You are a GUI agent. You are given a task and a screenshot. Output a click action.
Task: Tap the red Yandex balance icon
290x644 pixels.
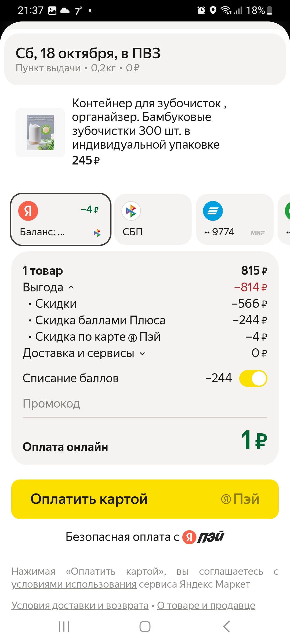28,211
